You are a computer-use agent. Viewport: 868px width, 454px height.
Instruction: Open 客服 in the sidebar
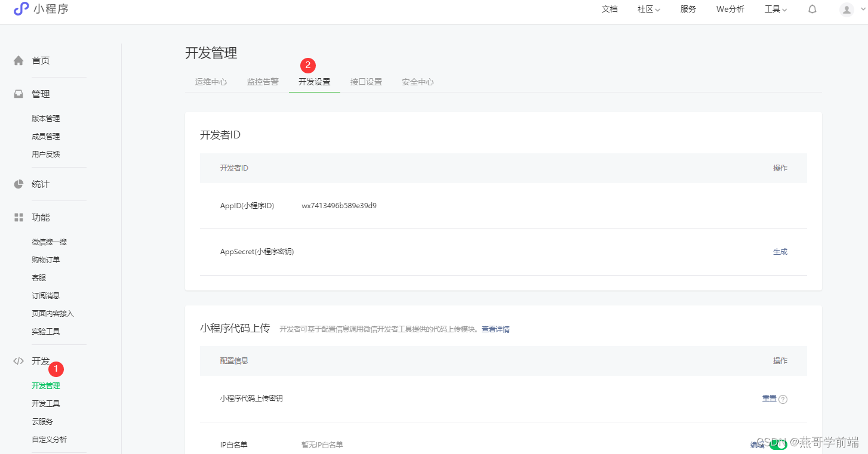tap(39, 277)
